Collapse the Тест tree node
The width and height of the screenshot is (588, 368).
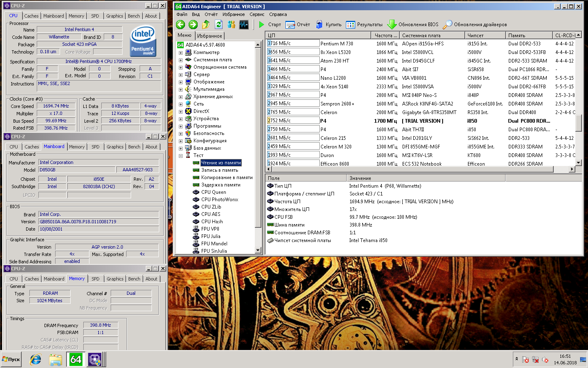click(180, 155)
